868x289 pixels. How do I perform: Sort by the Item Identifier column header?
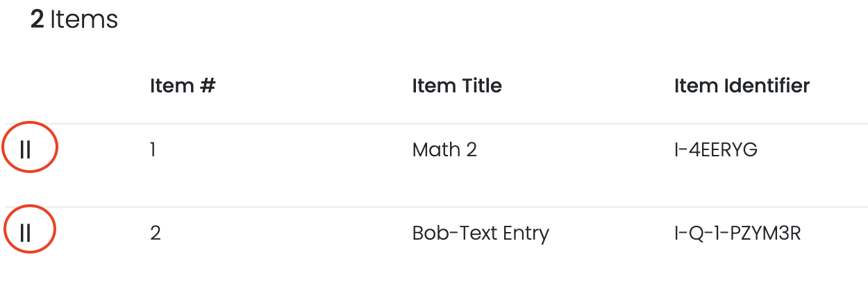tap(742, 86)
